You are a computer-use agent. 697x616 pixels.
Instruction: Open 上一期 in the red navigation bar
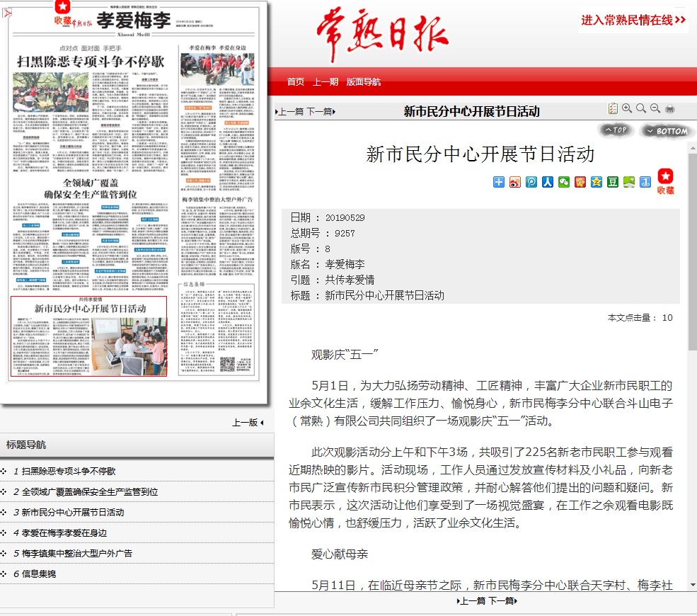point(326,82)
